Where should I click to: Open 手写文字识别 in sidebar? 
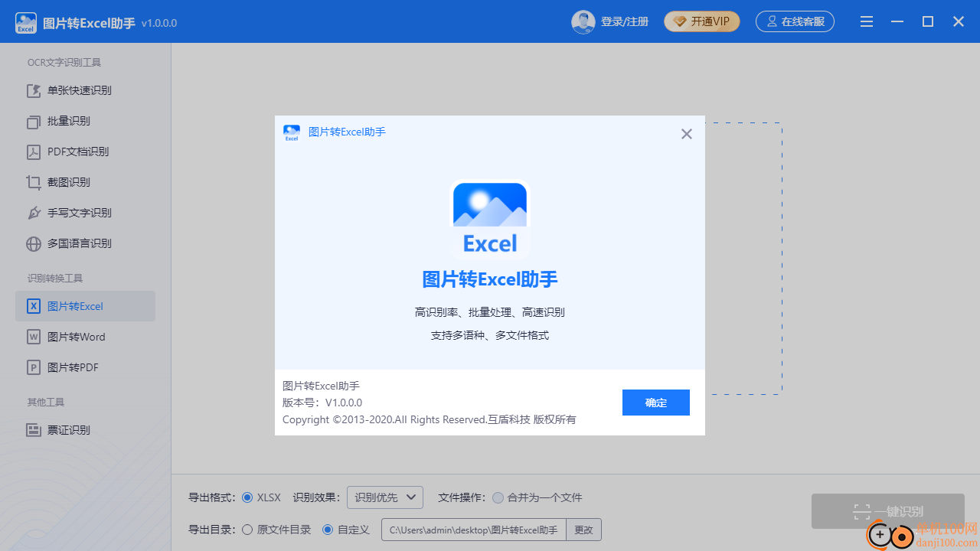click(x=85, y=213)
